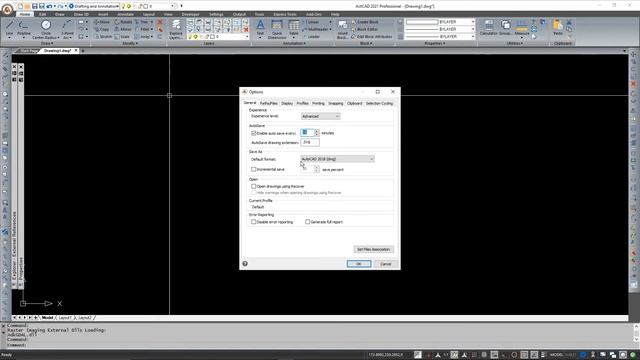Click the Table tool
Image resolution: width=640 pixels, height=360 pixels.
(x=293, y=29)
